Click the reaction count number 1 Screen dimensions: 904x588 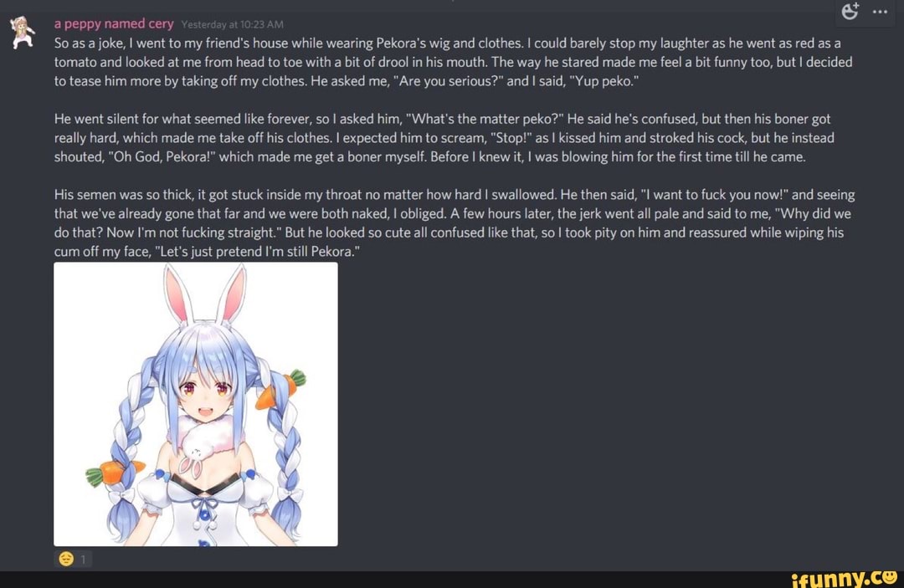[x=83, y=560]
